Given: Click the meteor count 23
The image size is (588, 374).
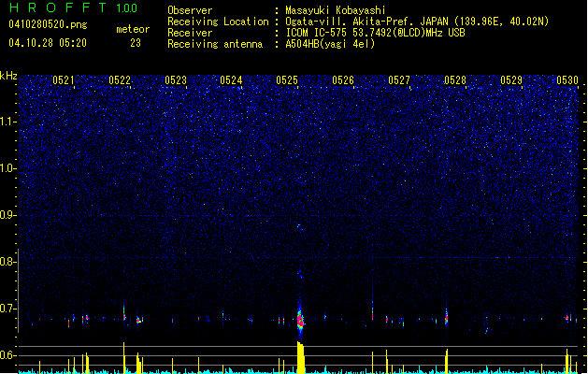Looking at the screenshot, I should pyautogui.click(x=136, y=43).
